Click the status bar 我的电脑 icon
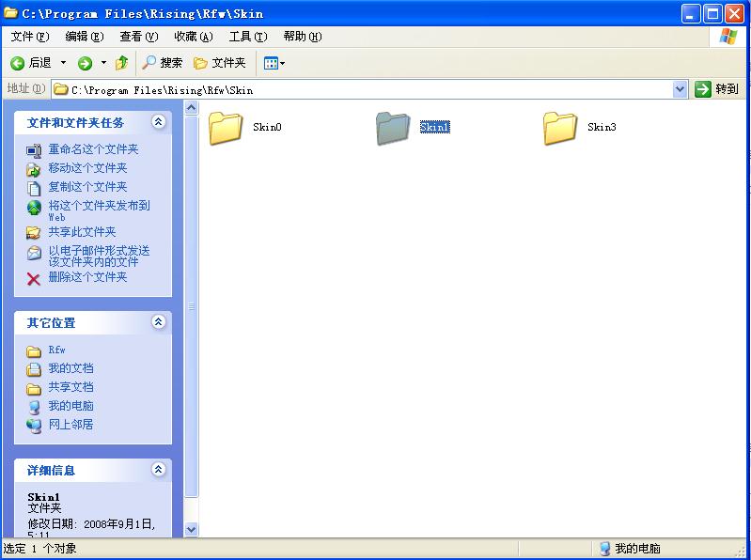Screen dimensions: 751x560 coord(604,549)
